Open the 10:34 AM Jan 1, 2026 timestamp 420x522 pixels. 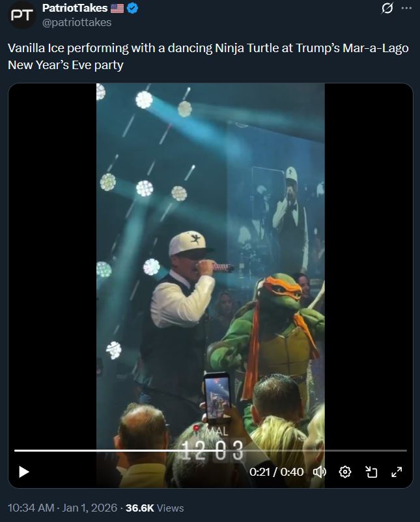click(63, 508)
